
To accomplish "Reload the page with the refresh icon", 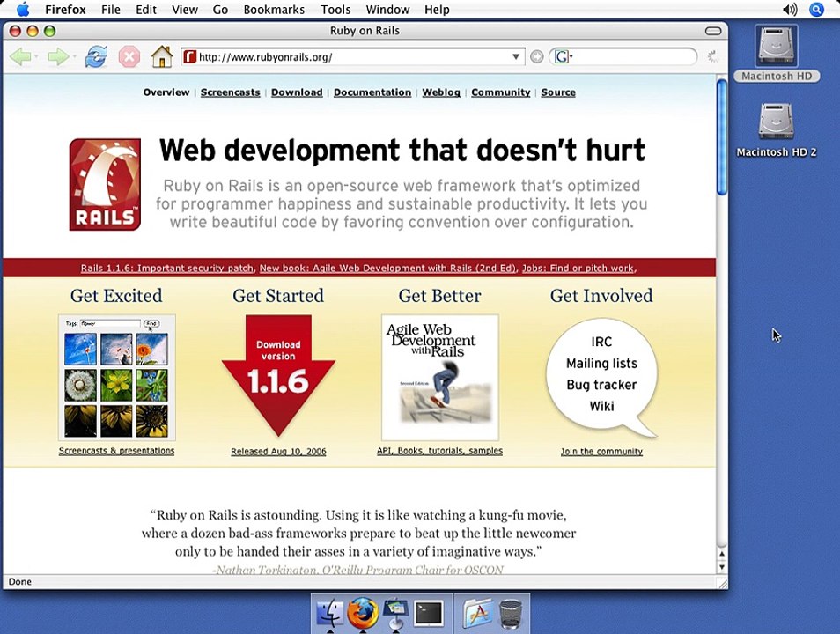I will 96,57.
